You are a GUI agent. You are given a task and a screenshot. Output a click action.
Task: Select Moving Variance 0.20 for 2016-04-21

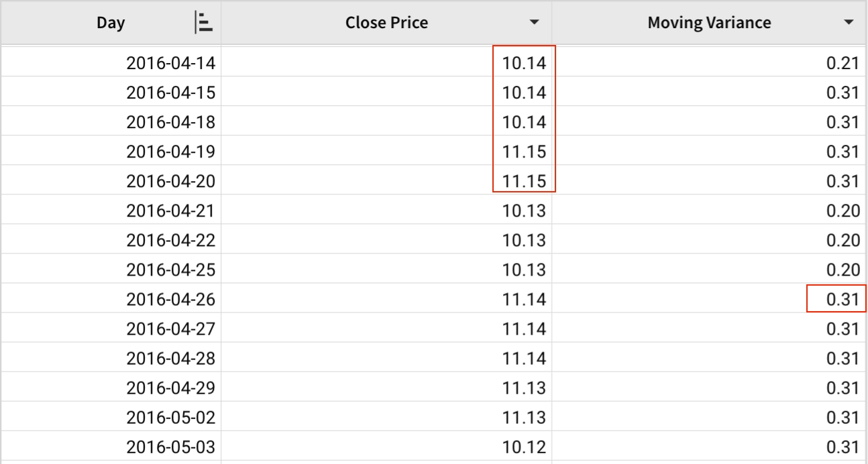click(843, 211)
